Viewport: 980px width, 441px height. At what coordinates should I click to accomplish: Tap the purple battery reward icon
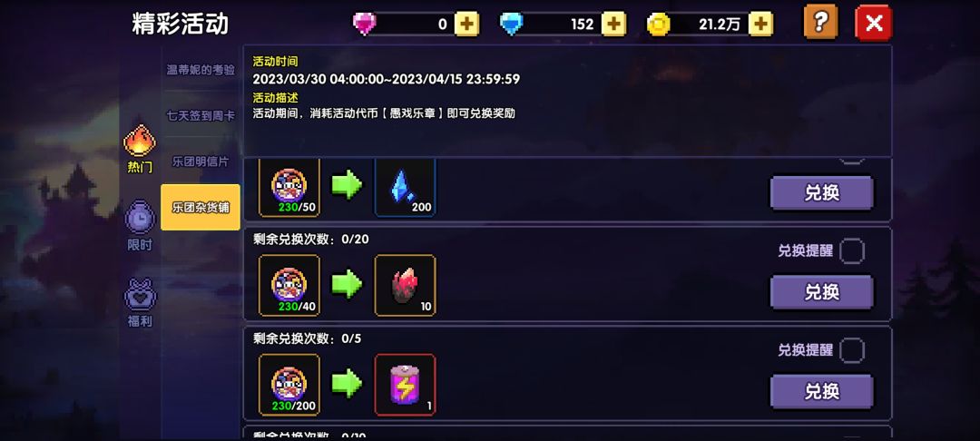tap(405, 385)
